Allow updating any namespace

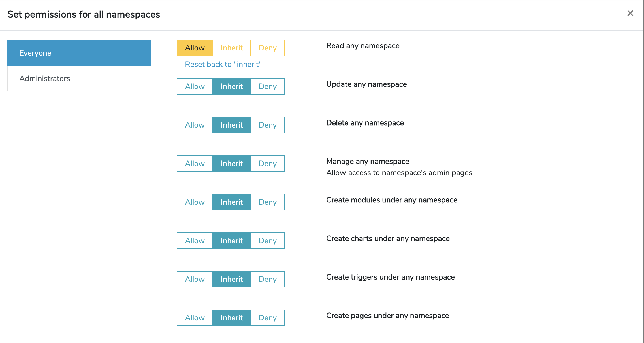(x=195, y=86)
